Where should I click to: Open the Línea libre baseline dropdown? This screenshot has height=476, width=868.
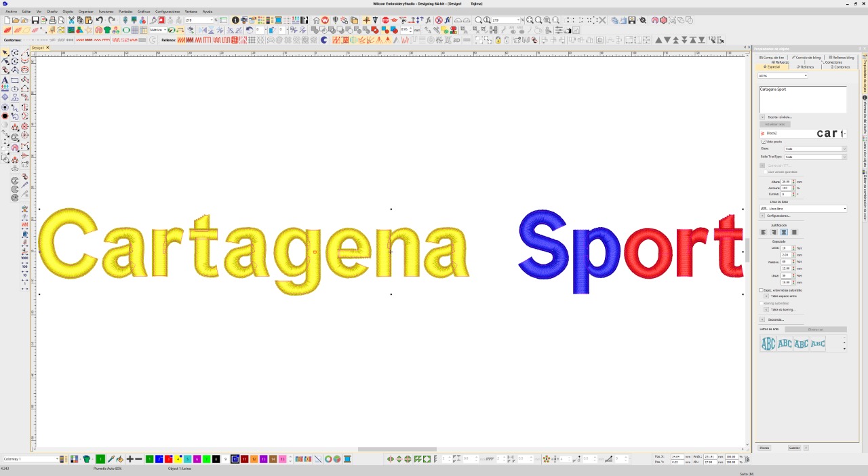(x=844, y=209)
